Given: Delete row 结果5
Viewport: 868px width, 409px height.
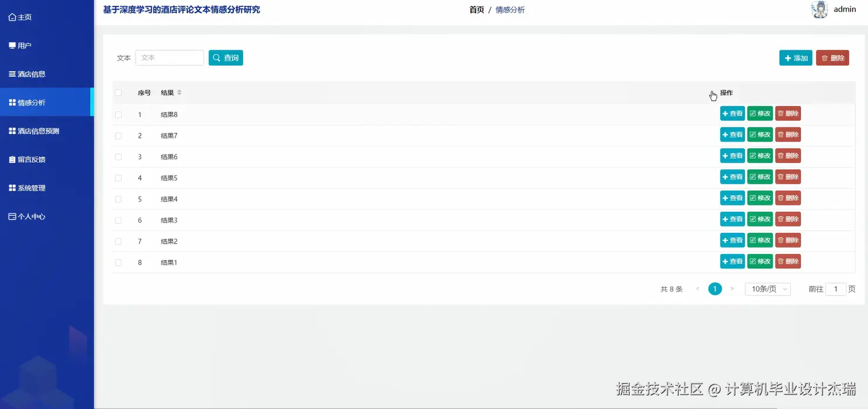Looking at the screenshot, I should click(x=788, y=177).
